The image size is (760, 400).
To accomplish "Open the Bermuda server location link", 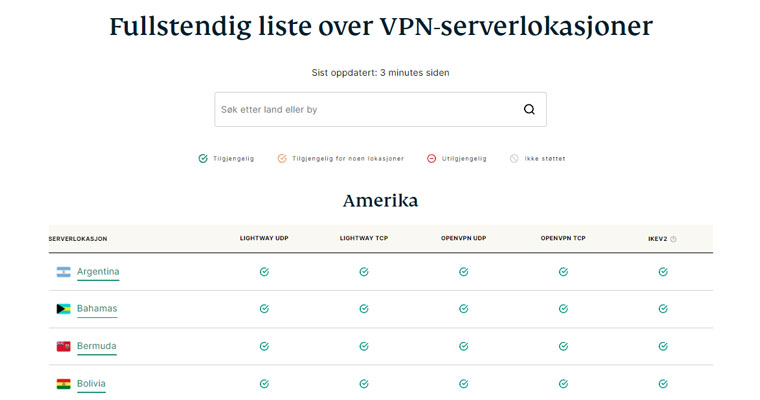I will click(x=97, y=346).
